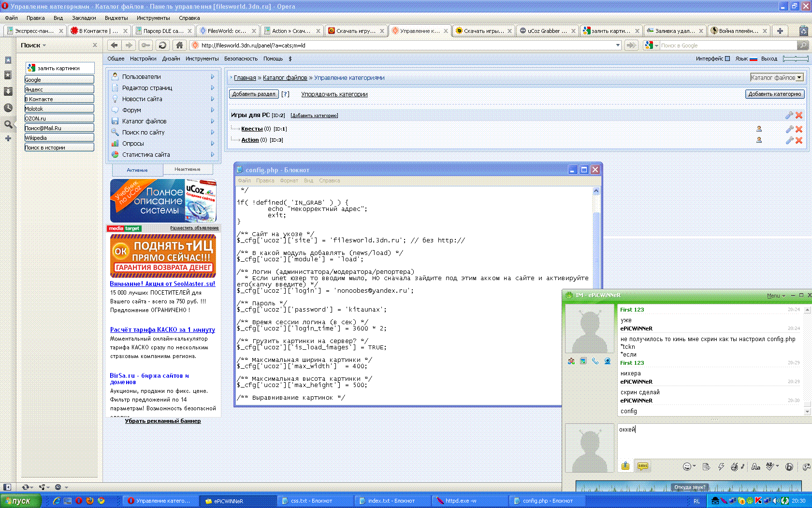
Task: Expand the 'Опросы' submenu arrow
Action: pos(213,143)
